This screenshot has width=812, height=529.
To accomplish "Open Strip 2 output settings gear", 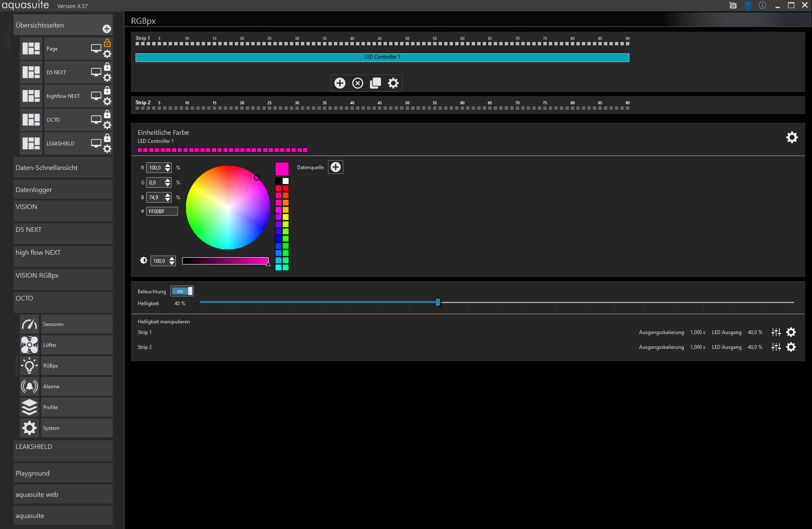I will [x=791, y=347].
